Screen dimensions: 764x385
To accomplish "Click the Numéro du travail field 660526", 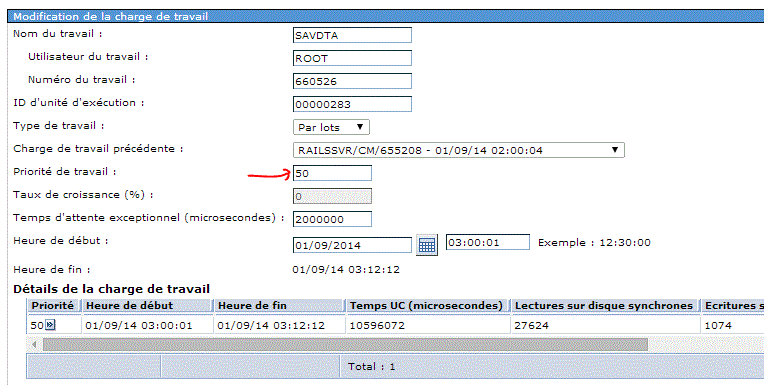I will click(352, 81).
